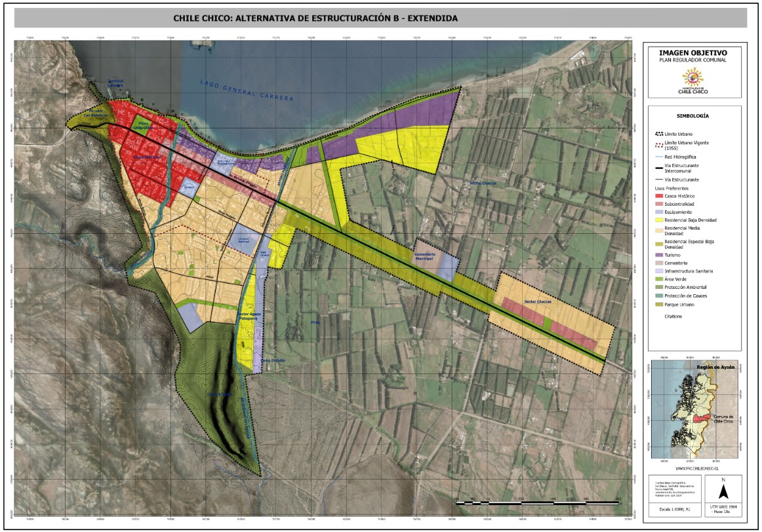762x532 pixels.
Task: Click the map title banner
Action: (x=380, y=18)
